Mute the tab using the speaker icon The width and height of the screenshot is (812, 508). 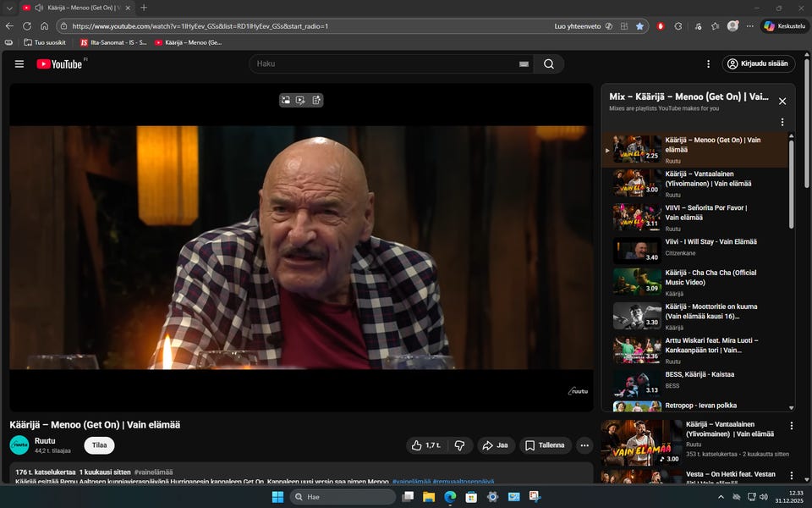(39, 8)
